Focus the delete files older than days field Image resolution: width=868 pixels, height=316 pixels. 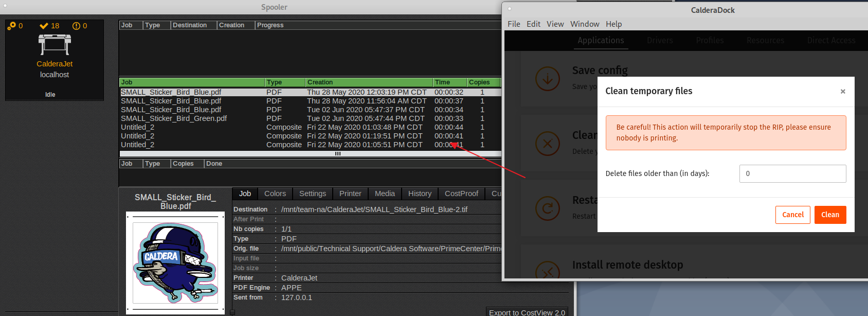point(792,173)
